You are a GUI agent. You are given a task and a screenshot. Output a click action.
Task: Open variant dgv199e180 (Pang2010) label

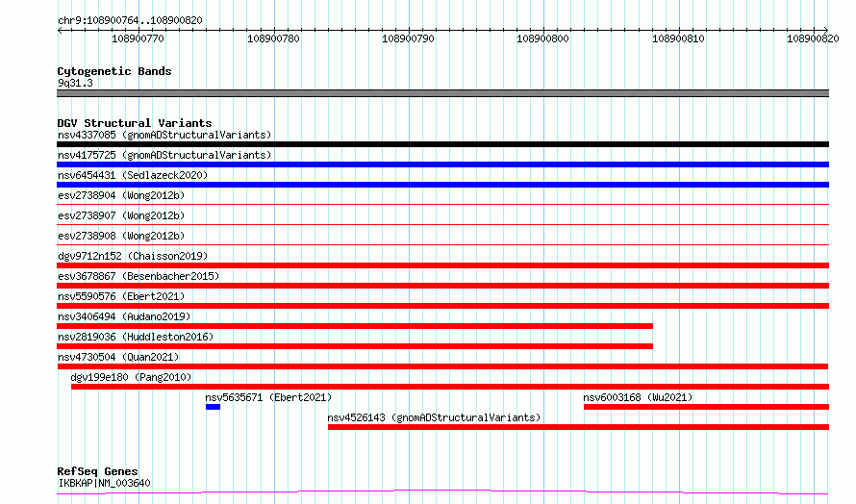click(131, 377)
